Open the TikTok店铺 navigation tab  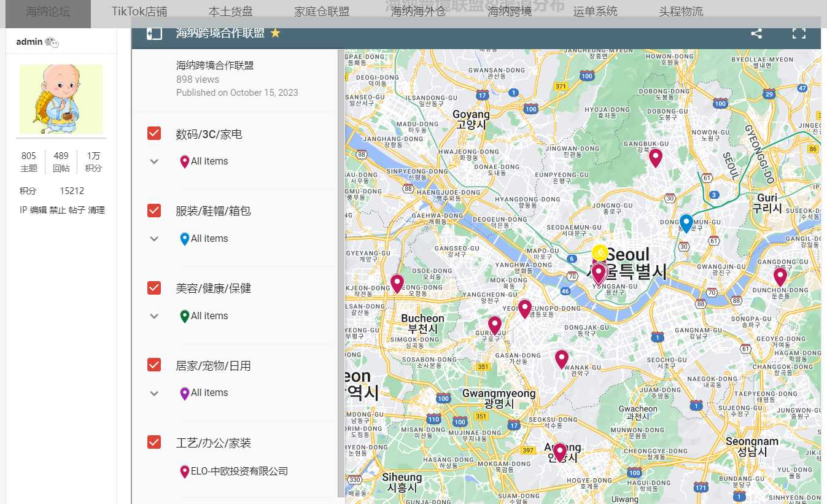pos(139,12)
